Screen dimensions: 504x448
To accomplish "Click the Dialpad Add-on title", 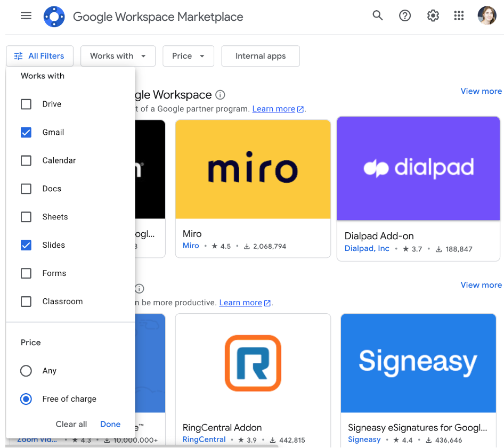I will (x=379, y=236).
